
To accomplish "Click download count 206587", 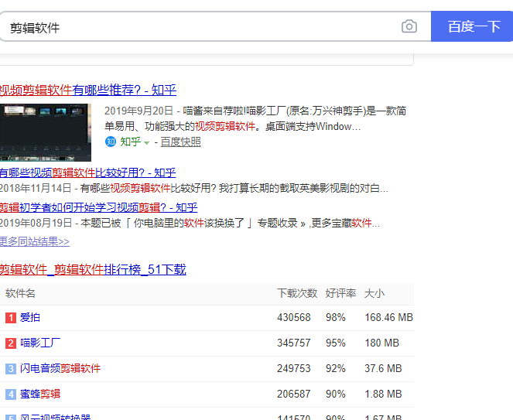I will coord(294,394).
